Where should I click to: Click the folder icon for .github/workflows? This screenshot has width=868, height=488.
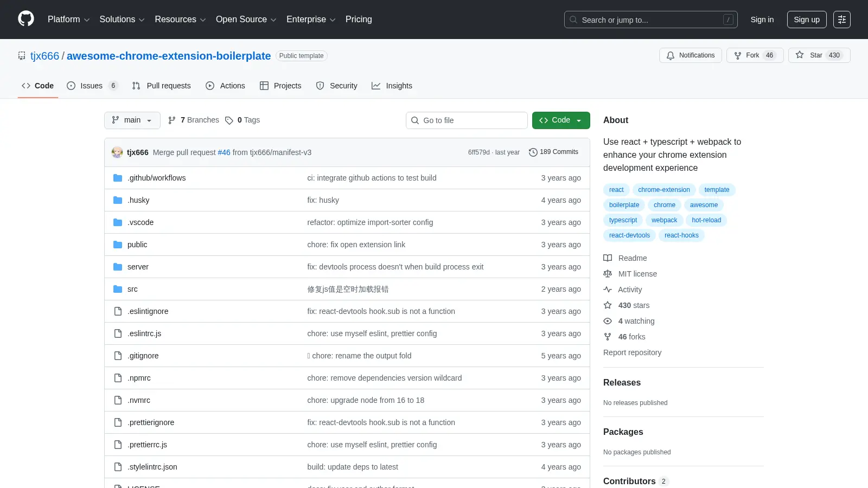click(118, 178)
